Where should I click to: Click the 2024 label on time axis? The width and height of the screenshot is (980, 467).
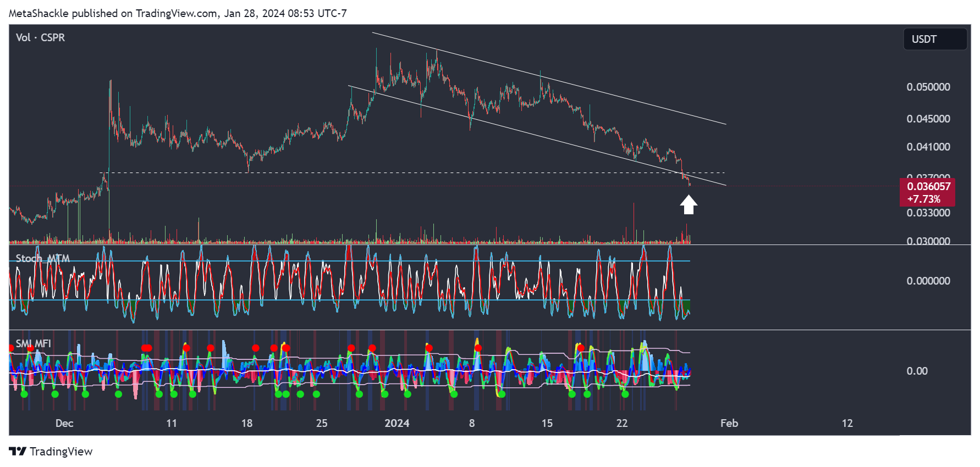click(397, 423)
